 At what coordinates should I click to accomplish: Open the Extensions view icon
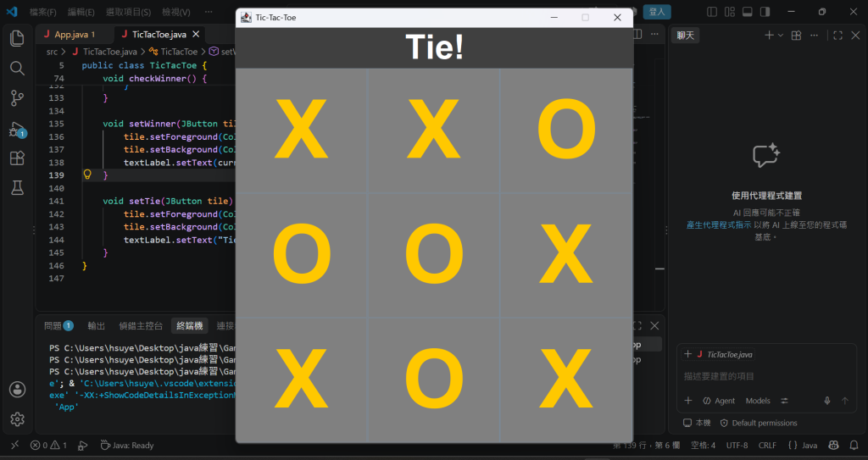[x=17, y=158]
